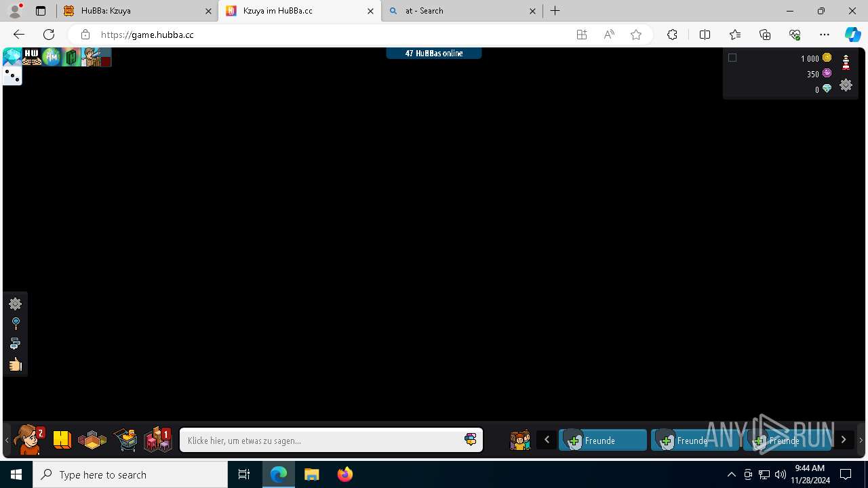Click the first Freunde add button
Screen dimensions: 868x488
603,441
